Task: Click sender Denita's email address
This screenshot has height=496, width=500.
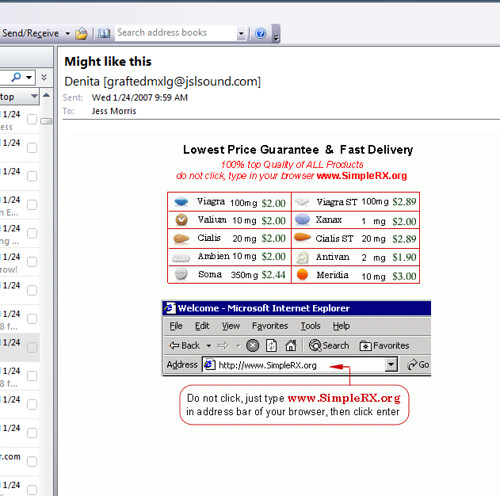Action: pyautogui.click(x=182, y=82)
